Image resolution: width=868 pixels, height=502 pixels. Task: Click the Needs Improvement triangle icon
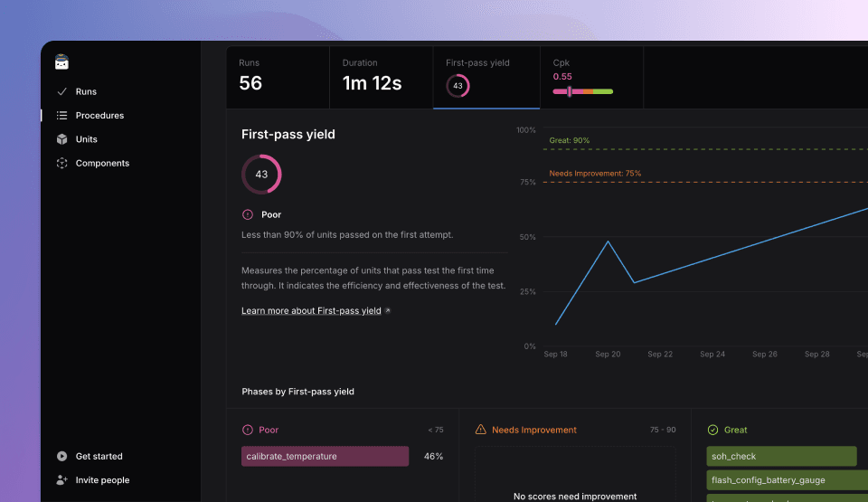[x=481, y=430]
